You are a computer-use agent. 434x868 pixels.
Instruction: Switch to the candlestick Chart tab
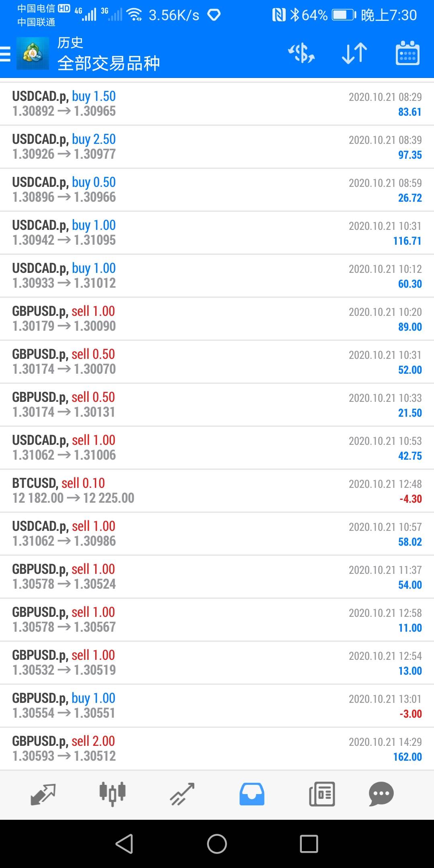pyautogui.click(x=113, y=794)
